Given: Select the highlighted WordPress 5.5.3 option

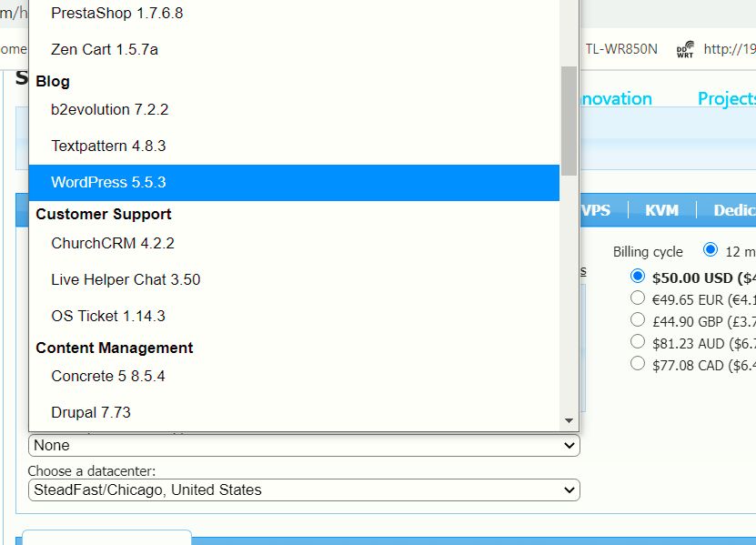Looking at the screenshot, I should [x=294, y=182].
